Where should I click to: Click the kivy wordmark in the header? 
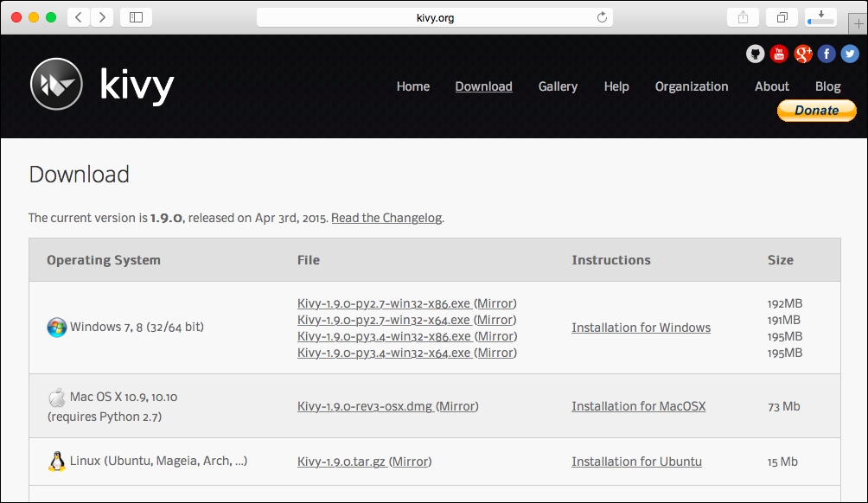click(137, 86)
